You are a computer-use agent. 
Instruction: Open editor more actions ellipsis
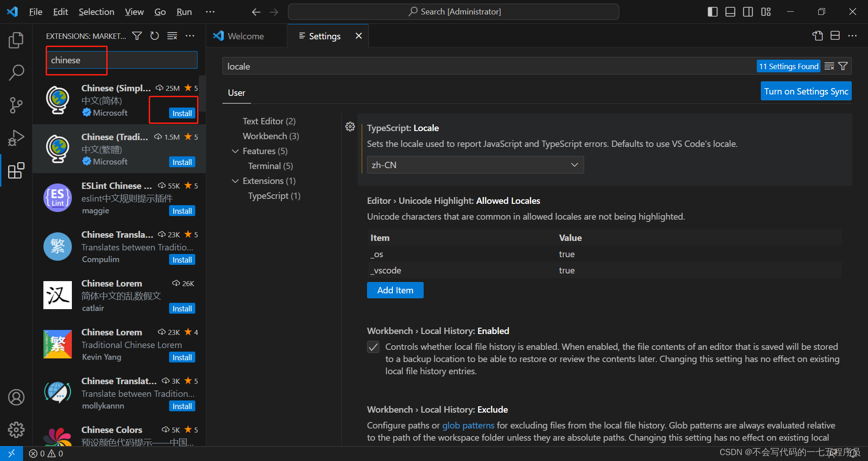(x=853, y=36)
